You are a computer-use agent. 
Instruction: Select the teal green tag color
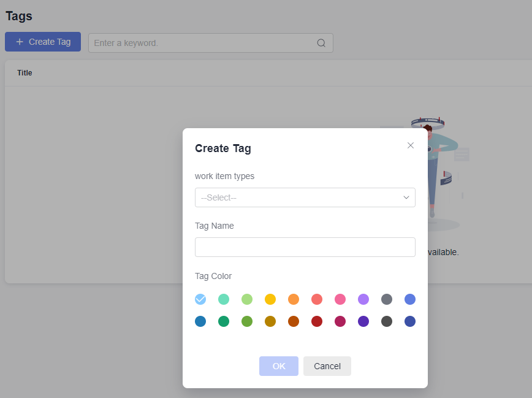[224, 321]
